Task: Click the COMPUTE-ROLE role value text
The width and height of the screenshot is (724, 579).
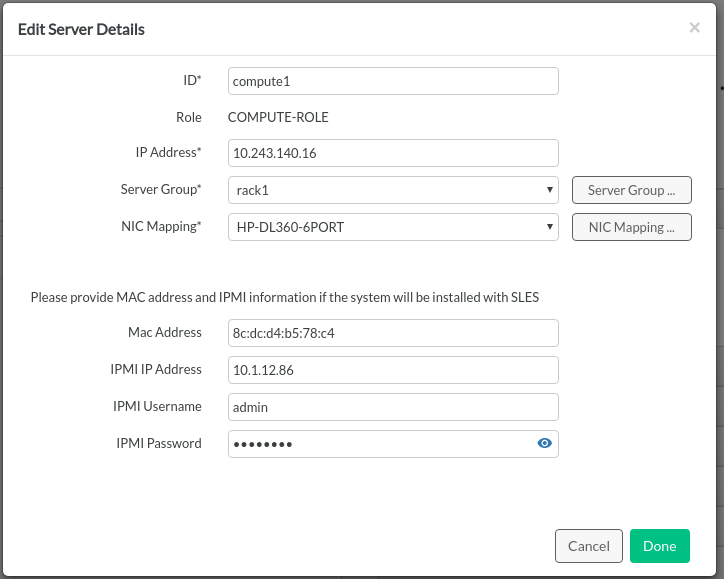Action: coord(278,117)
